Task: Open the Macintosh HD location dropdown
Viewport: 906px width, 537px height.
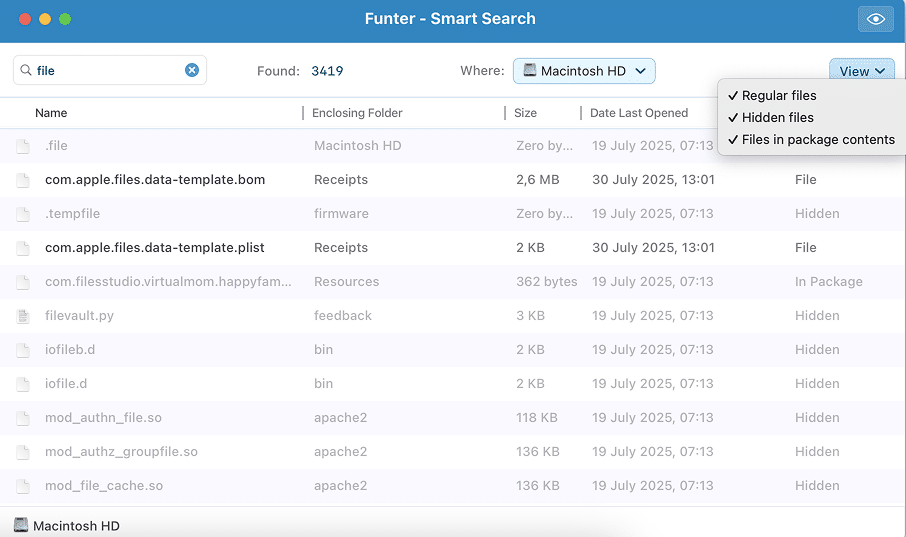Action: coord(584,71)
